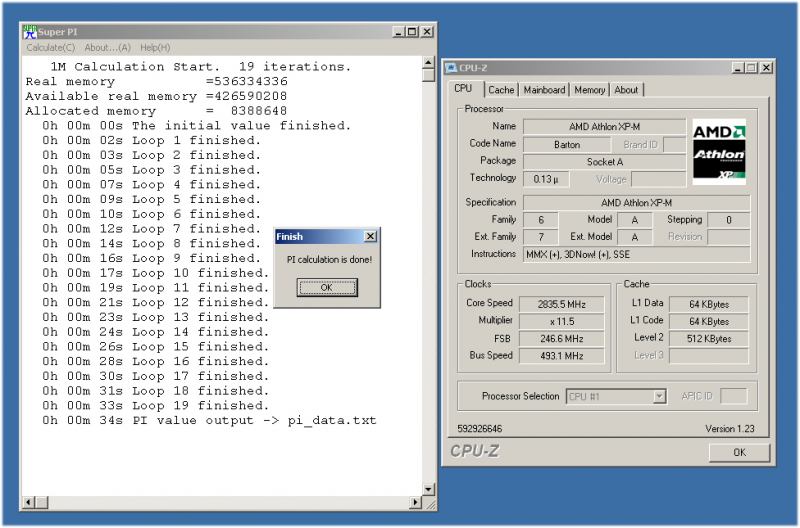
Task: Open the About...(A) menu in Super PI
Action: 108,47
